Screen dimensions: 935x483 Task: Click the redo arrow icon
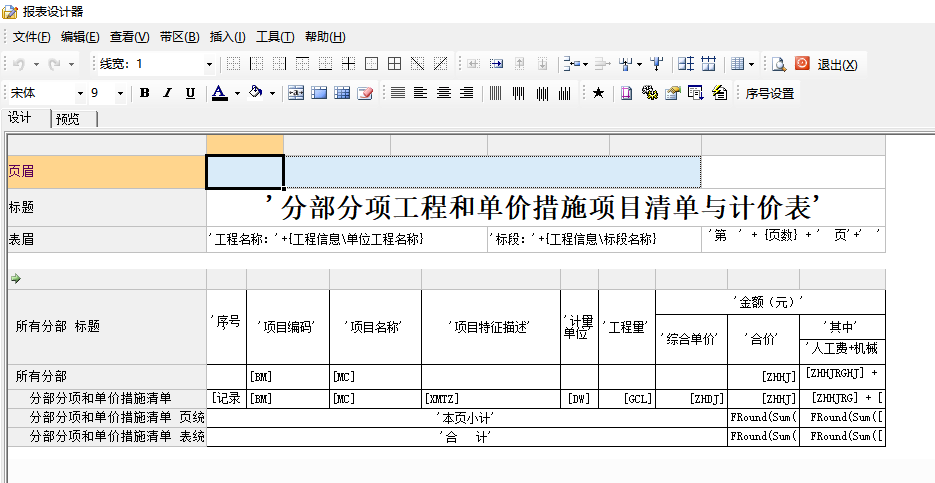(55, 64)
